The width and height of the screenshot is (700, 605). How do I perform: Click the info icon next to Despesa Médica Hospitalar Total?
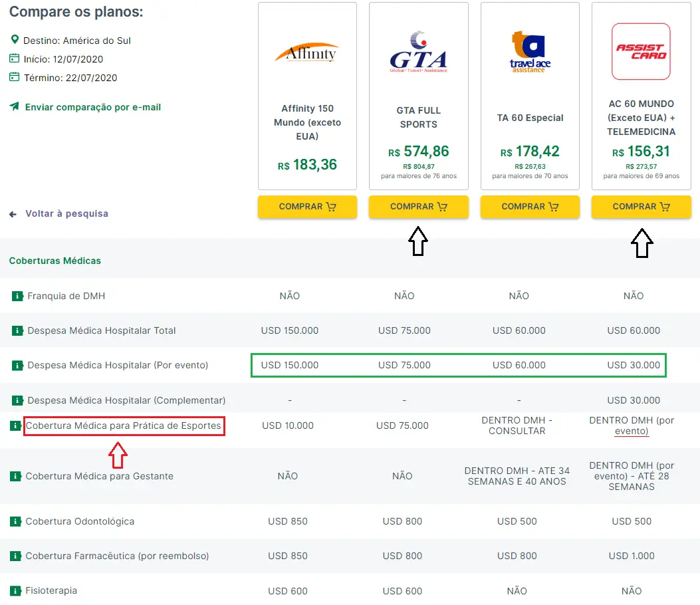point(16,330)
